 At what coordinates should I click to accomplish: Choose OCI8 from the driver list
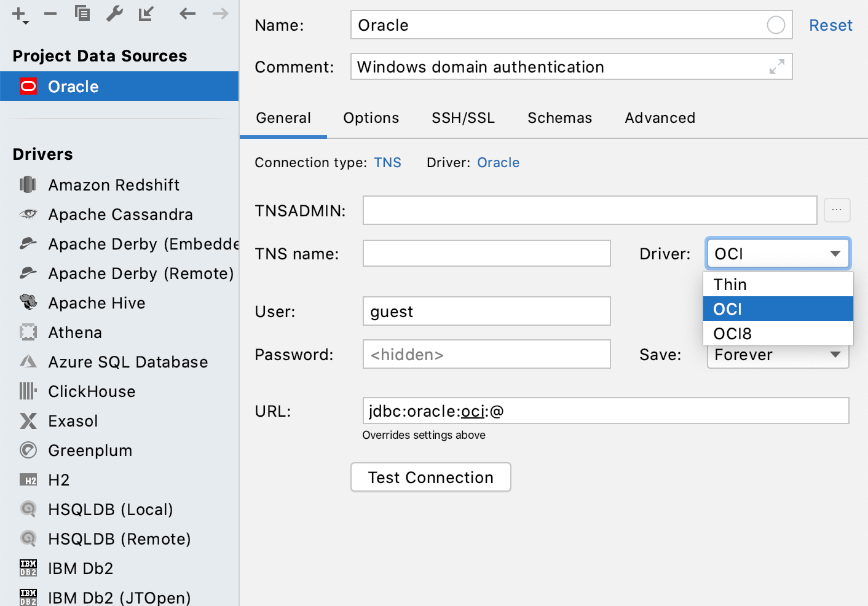click(x=778, y=333)
